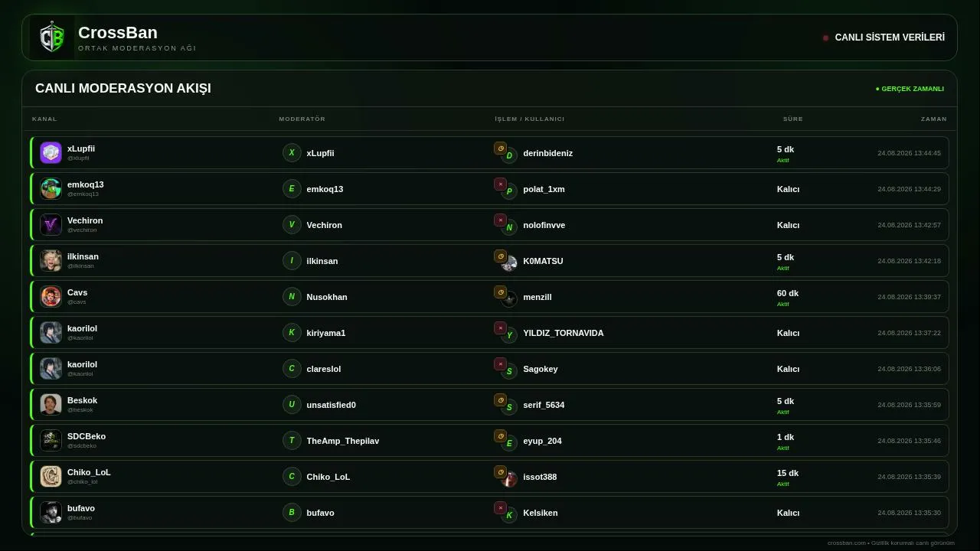Open user serif_5634 profile
The height and width of the screenshot is (551, 980).
point(544,405)
